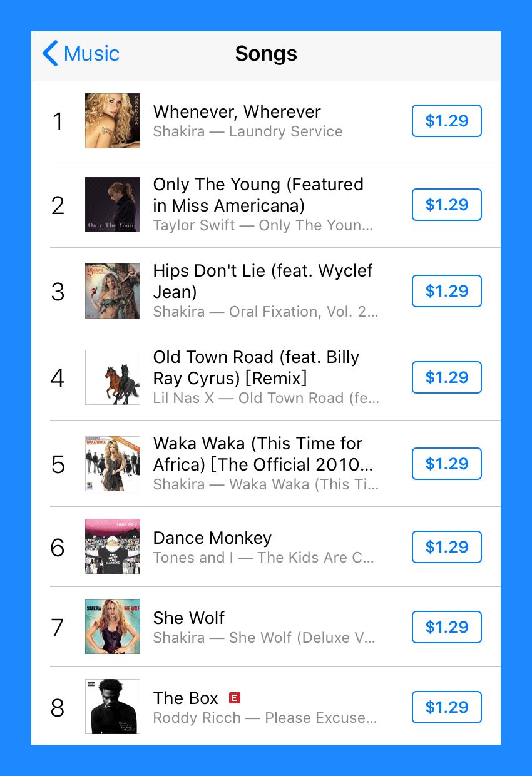Purchase Old Town Road remix for $1.29
This screenshot has width=532, height=776.
click(x=446, y=377)
